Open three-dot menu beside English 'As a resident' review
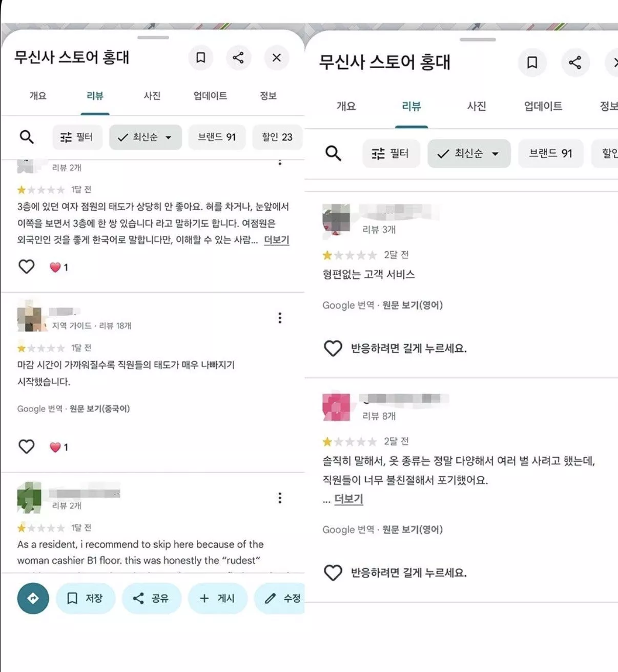 pos(280,498)
